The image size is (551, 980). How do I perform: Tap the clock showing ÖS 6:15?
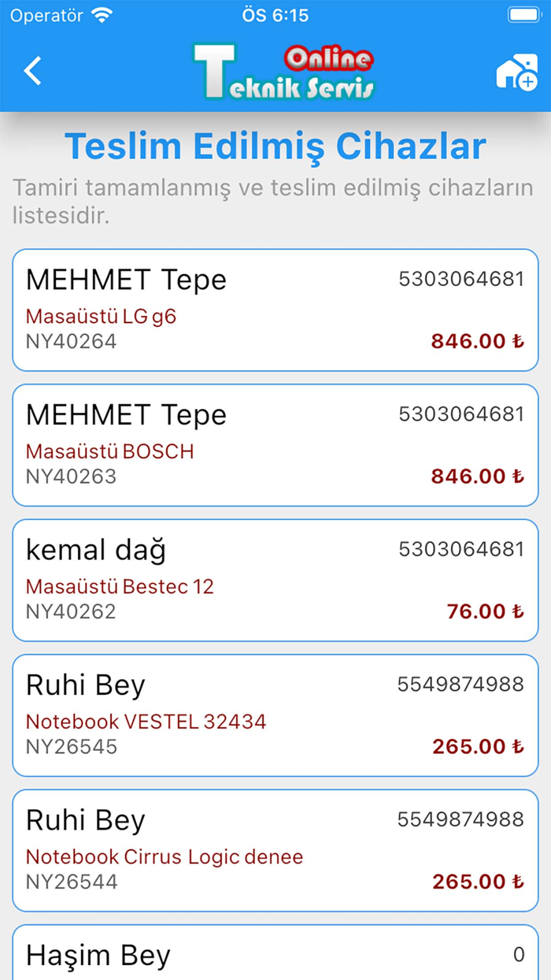pos(274,15)
